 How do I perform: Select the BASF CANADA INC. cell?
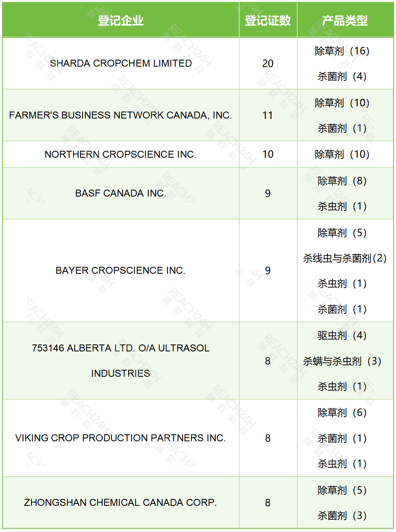click(x=120, y=193)
